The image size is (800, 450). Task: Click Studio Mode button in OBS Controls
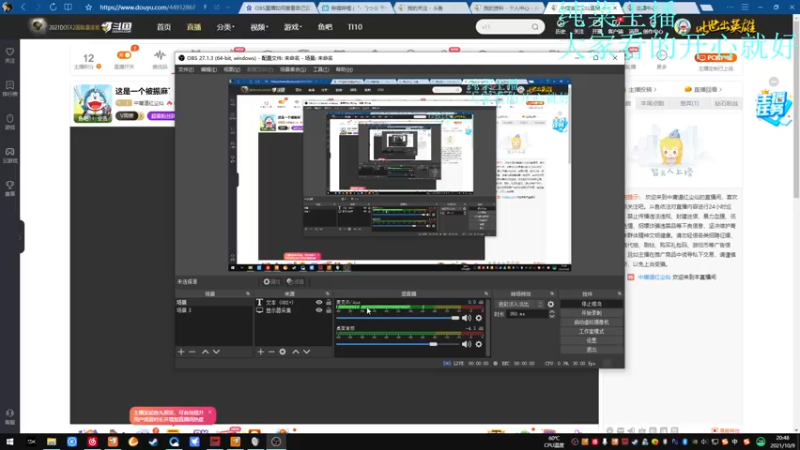[x=591, y=332]
